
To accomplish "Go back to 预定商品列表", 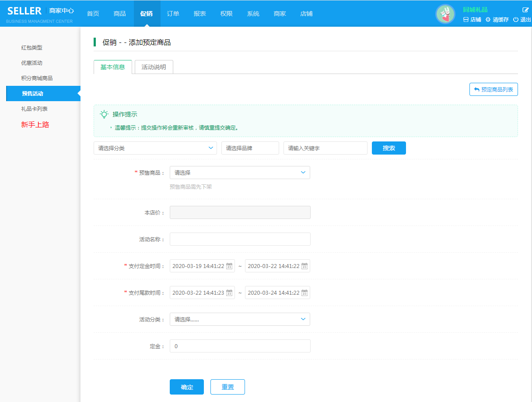I will [x=493, y=89].
